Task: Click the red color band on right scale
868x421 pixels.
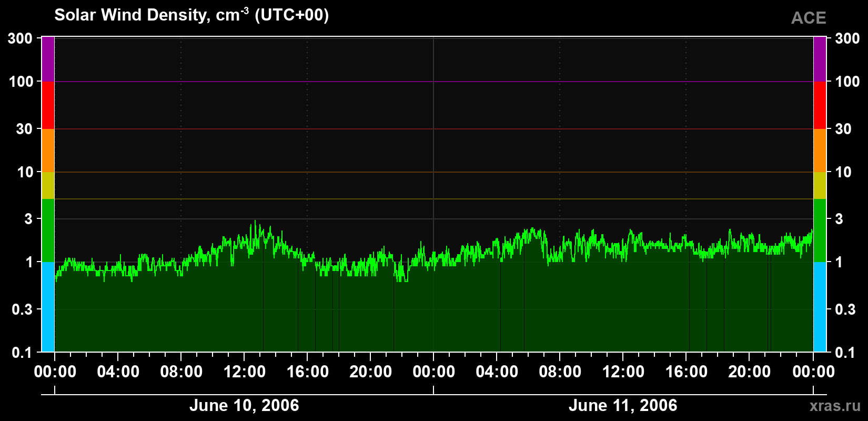Action: [x=820, y=105]
